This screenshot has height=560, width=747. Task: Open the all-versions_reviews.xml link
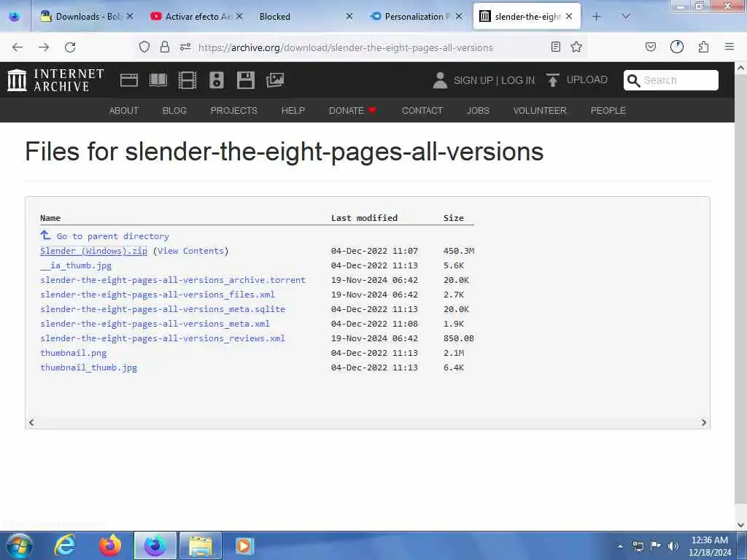click(x=163, y=338)
